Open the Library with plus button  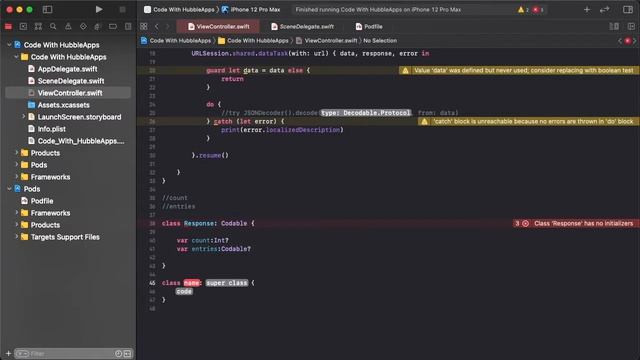587,9
